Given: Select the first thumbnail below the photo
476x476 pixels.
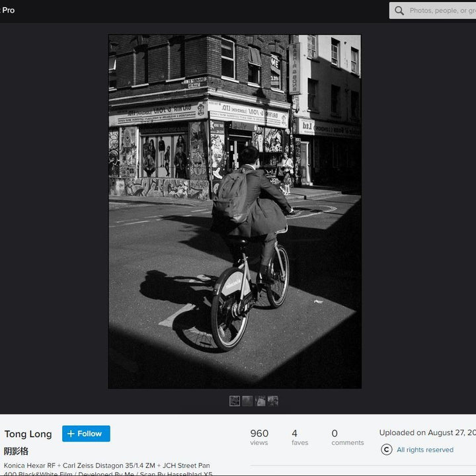Looking at the screenshot, I should [x=234, y=401].
